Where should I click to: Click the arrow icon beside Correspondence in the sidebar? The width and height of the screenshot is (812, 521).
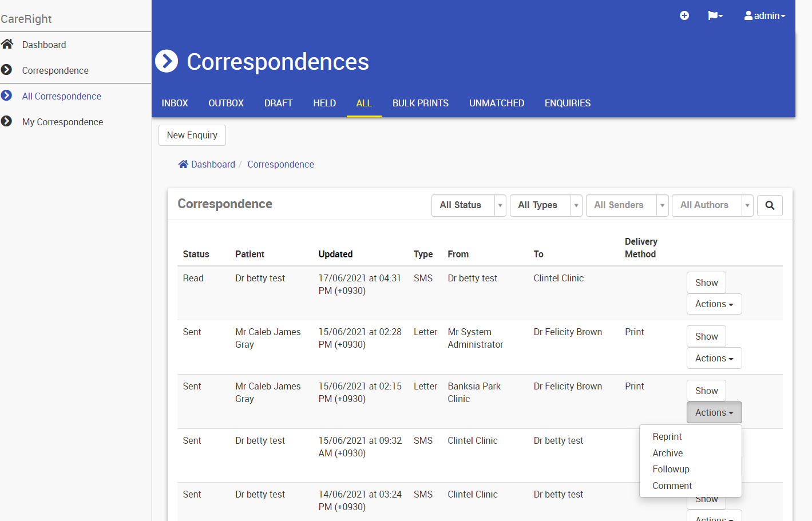coord(7,70)
